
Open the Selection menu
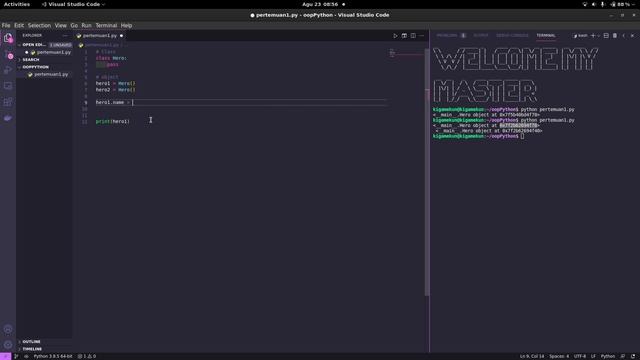coord(39,25)
